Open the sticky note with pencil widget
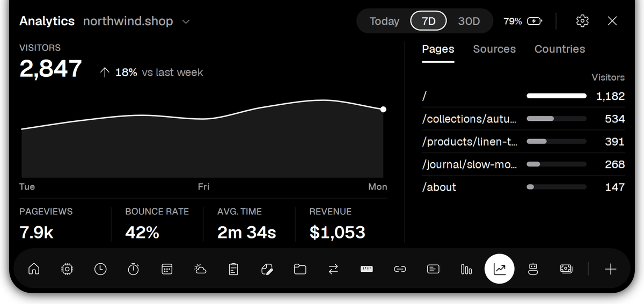This screenshot has width=644, height=304. [267, 269]
